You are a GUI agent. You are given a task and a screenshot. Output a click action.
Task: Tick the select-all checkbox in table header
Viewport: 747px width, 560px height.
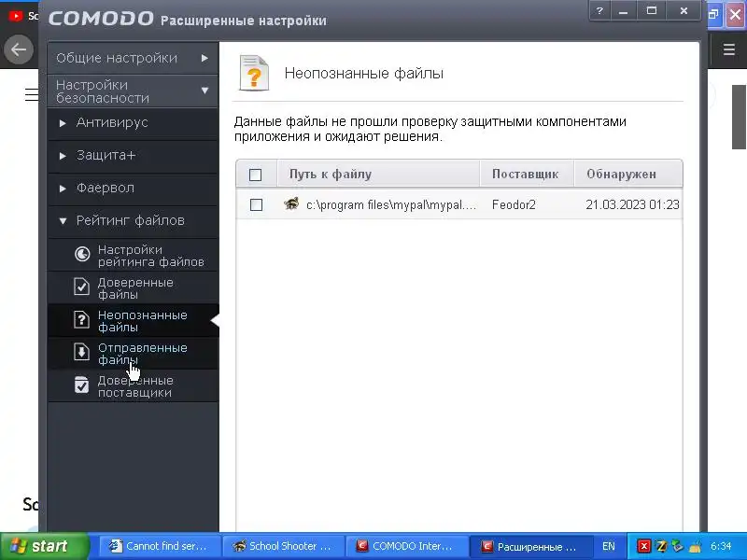tap(255, 175)
